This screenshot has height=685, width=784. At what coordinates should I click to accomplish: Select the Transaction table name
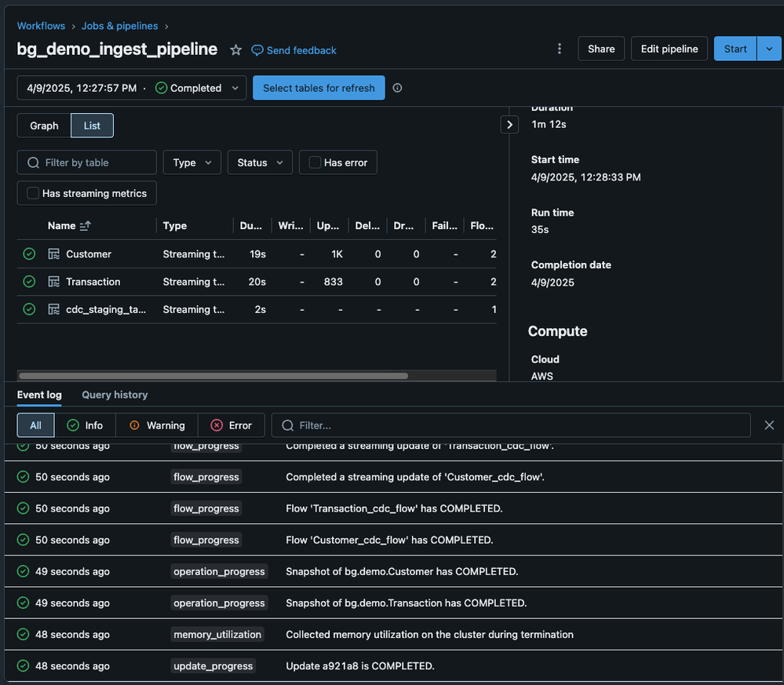click(x=93, y=282)
